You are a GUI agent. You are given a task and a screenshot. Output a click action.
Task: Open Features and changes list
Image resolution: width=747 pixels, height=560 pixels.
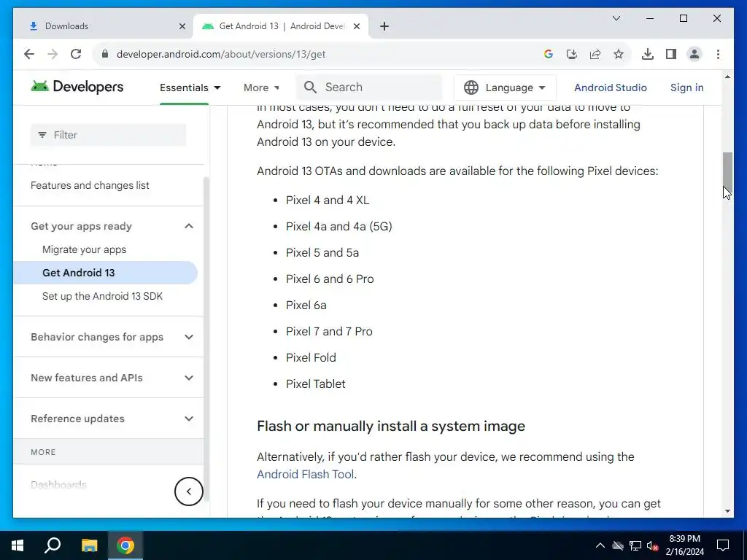tap(90, 185)
